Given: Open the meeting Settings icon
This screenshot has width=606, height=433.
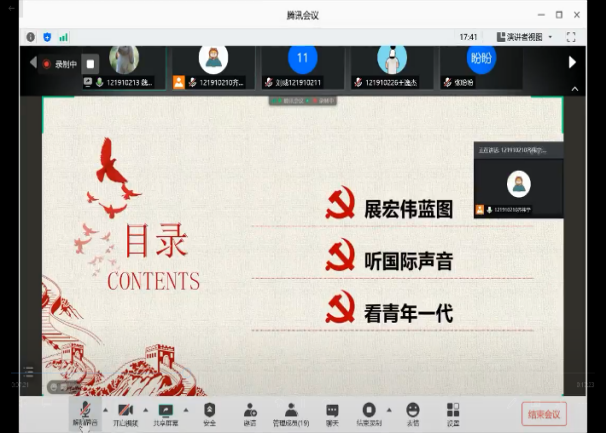Looking at the screenshot, I should click(453, 412).
